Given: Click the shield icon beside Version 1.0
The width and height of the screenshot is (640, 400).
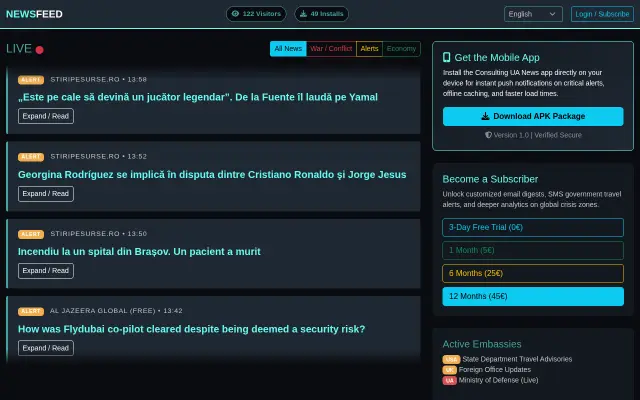Looking at the screenshot, I should coord(488,135).
